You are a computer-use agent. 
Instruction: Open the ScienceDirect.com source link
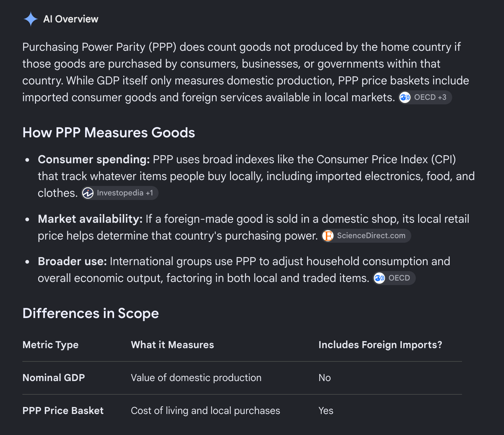pos(366,236)
